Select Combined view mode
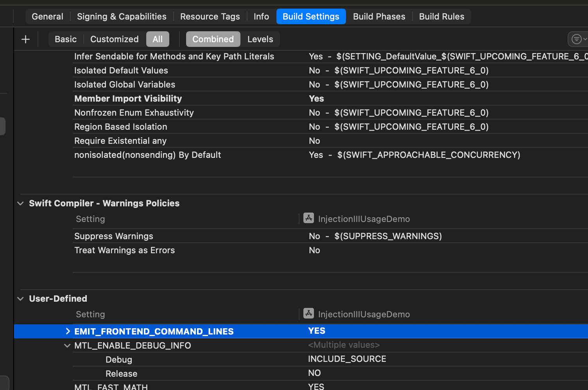 (213, 39)
